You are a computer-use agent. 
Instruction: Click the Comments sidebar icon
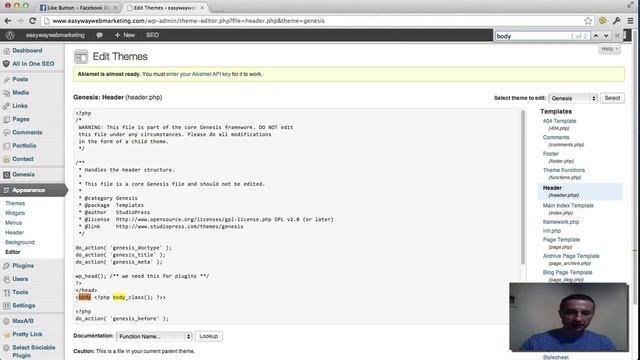pos(6,132)
